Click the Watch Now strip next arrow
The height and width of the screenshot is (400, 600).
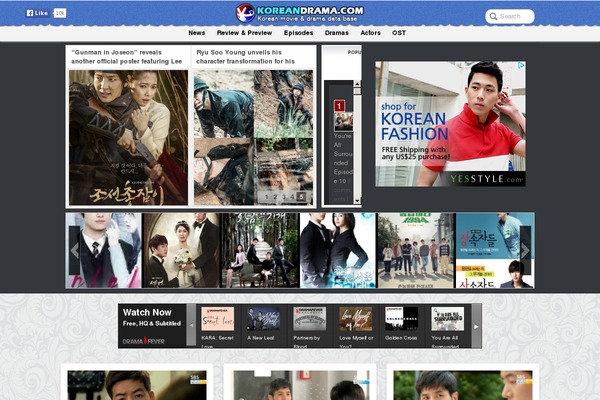tap(476, 326)
